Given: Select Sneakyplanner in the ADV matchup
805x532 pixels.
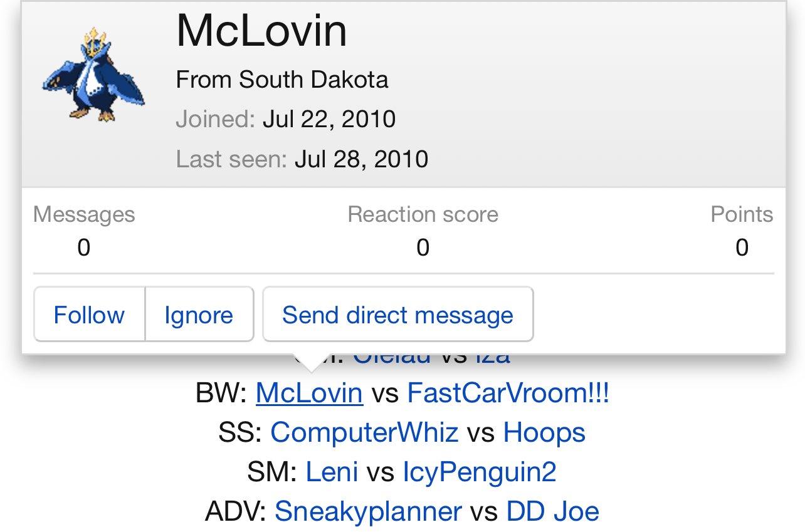Looking at the screenshot, I should coord(368,511).
